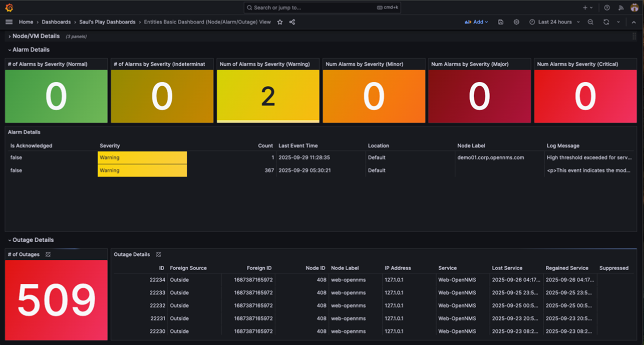Expand the Node/VM Details row

coord(34,36)
